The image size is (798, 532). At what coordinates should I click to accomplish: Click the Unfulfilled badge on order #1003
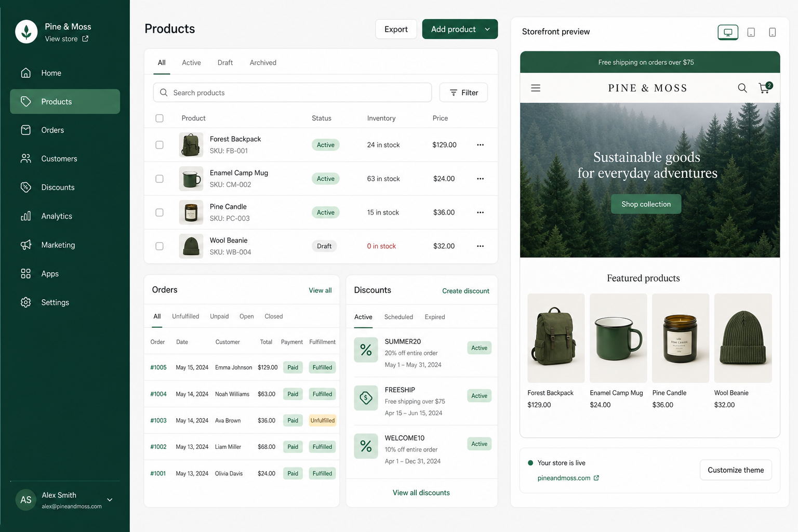[x=323, y=420]
